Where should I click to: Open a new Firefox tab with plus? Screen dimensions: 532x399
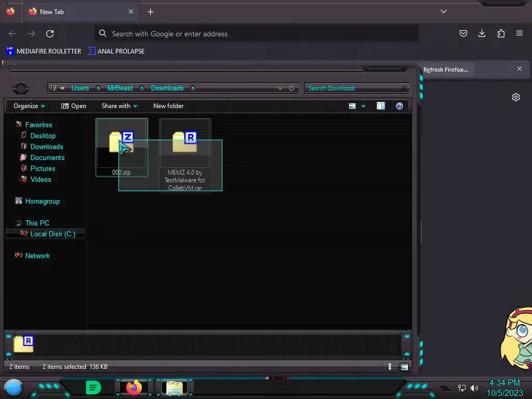click(x=150, y=12)
